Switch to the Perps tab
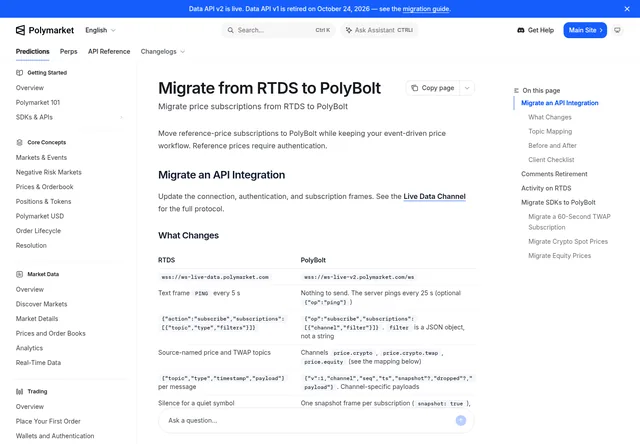The width and height of the screenshot is (640, 444). click(69, 51)
